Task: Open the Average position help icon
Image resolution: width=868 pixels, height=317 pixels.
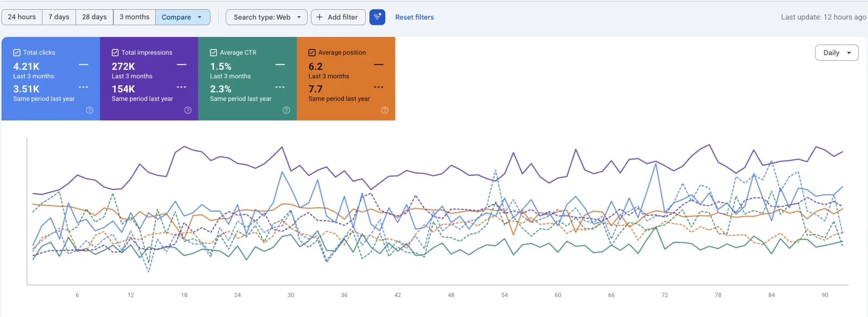Action: click(385, 110)
